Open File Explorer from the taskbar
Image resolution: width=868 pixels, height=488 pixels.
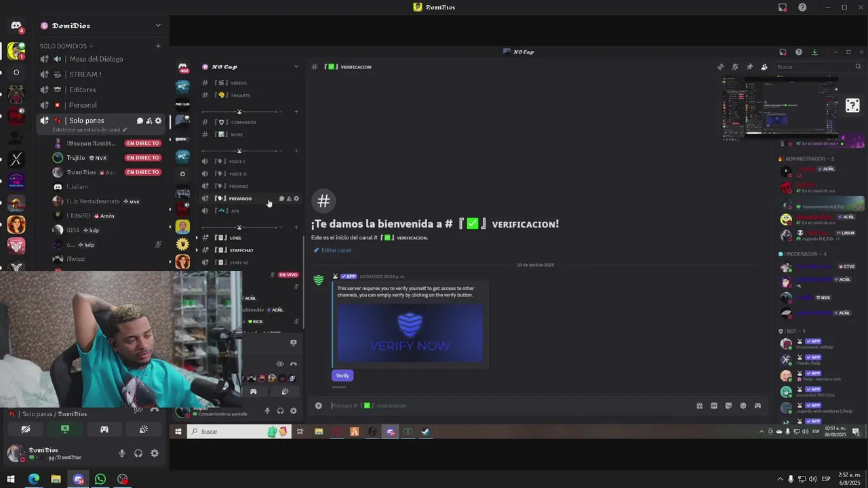(56, 479)
